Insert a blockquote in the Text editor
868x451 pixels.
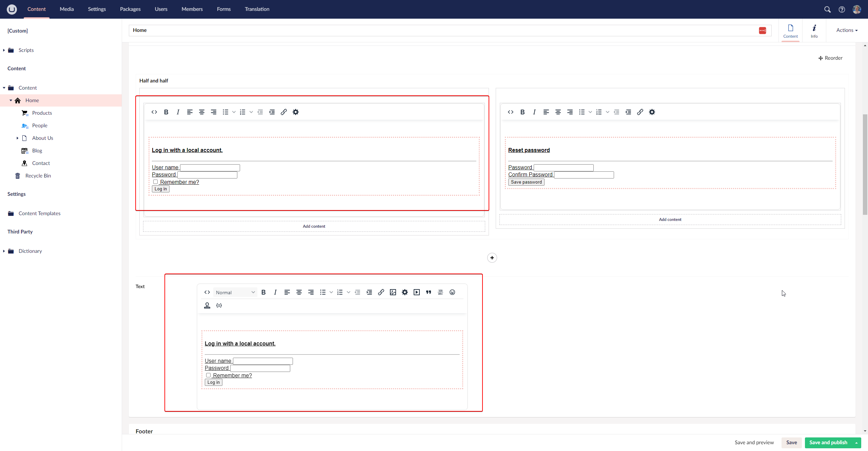click(428, 292)
